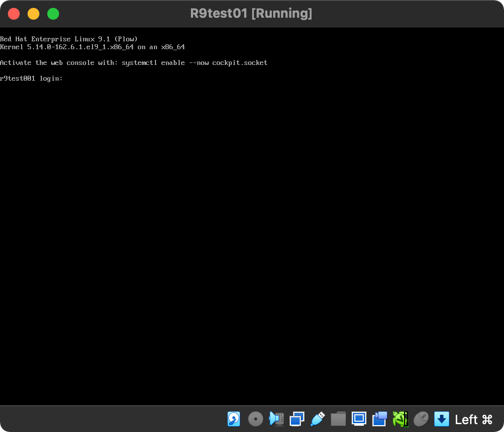Open the audio speaker and microphone indicator

coord(277,419)
